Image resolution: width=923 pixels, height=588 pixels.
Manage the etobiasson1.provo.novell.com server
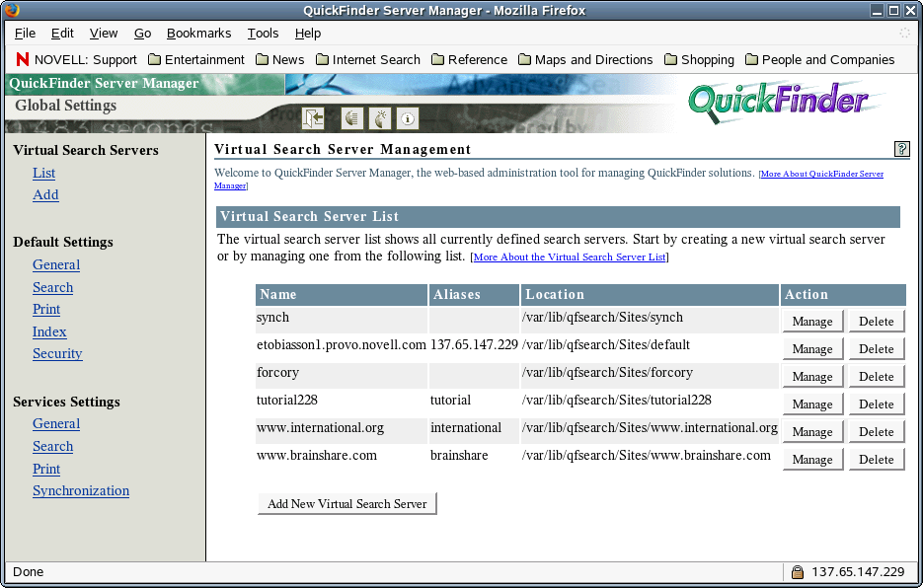[x=812, y=348]
